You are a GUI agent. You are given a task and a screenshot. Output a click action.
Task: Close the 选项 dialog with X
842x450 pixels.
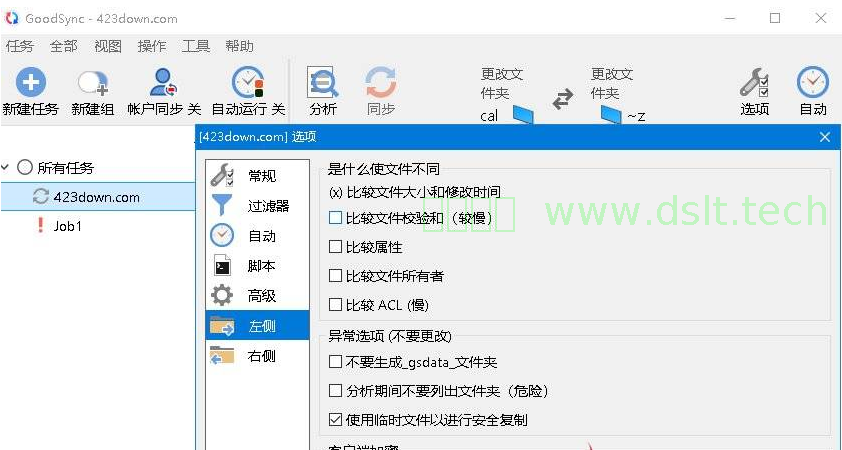pos(825,137)
